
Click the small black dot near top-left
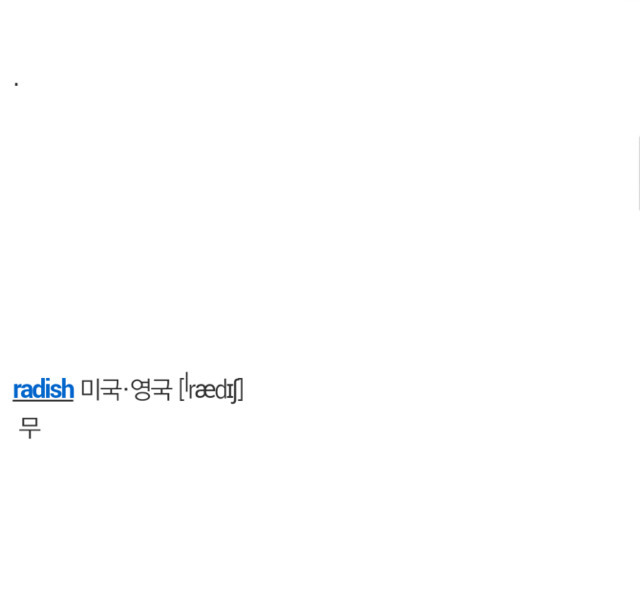(16, 84)
